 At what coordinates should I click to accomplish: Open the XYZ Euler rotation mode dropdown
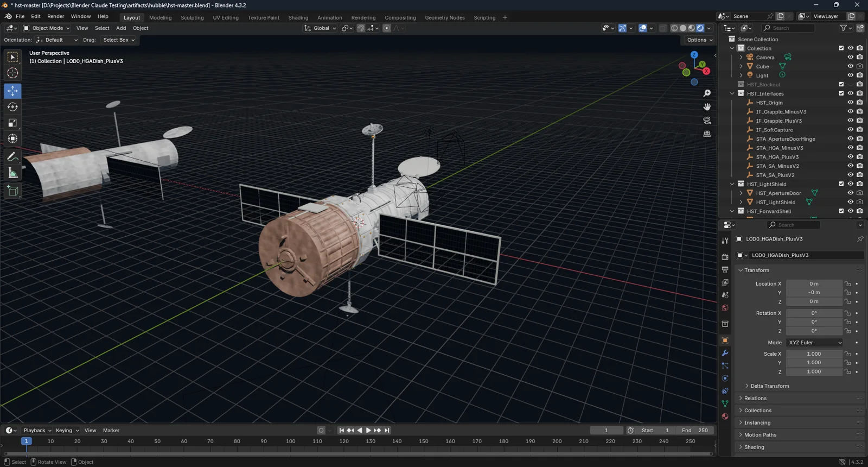[815, 343]
